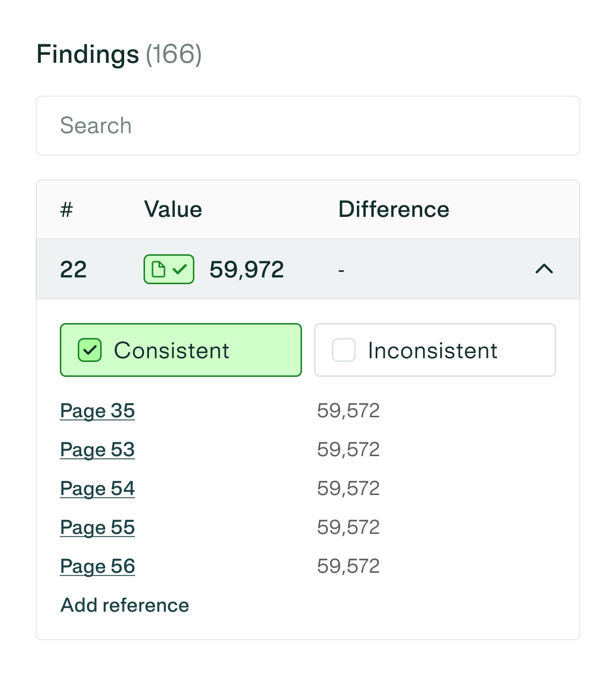Click the Value column header
The width and height of the screenshot is (616, 676).
(173, 209)
